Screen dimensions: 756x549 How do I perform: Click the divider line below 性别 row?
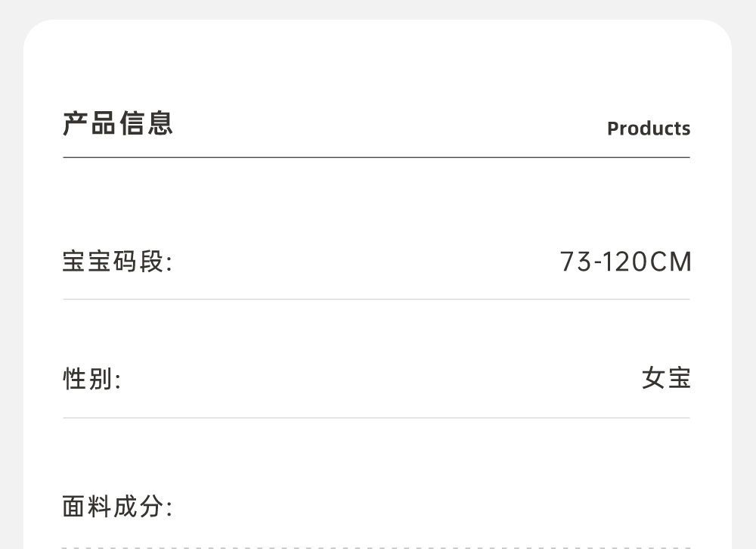[376, 417]
